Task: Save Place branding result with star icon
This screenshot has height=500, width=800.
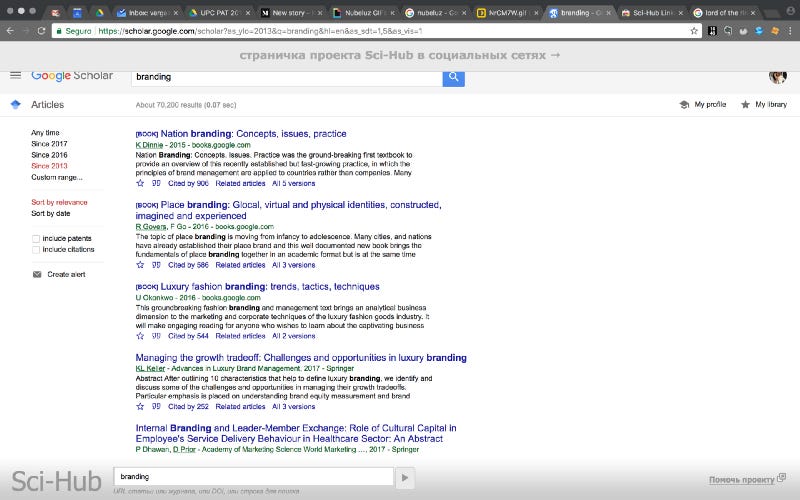Action: coord(140,265)
